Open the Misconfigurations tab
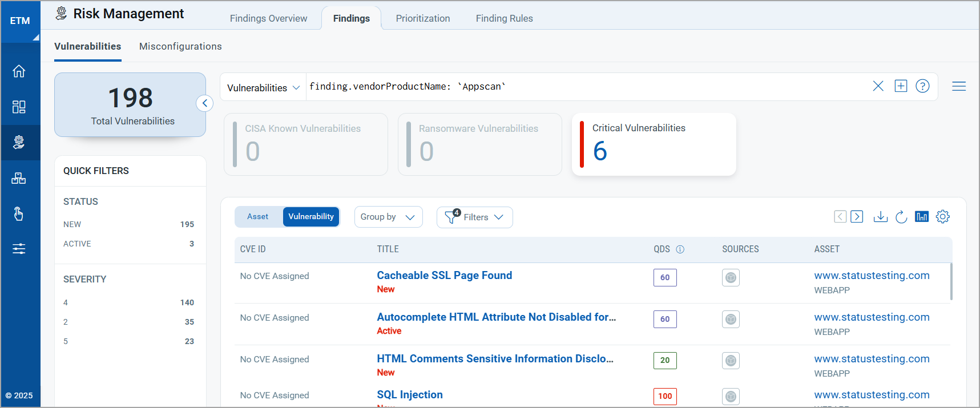This screenshot has height=408, width=980. (180, 46)
